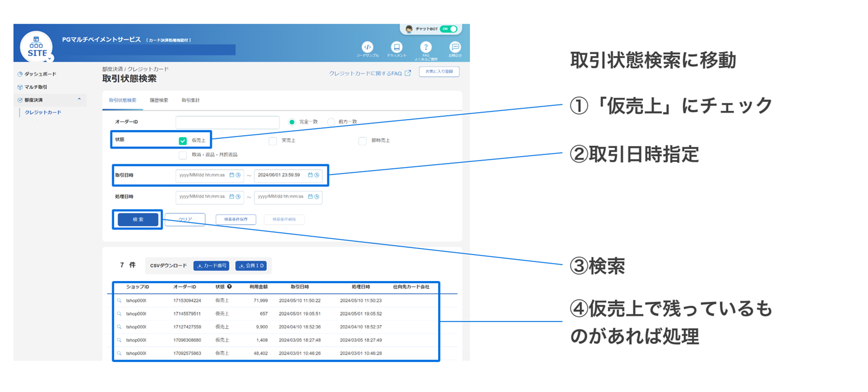The image size is (868, 392).
Task: Check the 即時売上 status checkbox
Action: [362, 140]
